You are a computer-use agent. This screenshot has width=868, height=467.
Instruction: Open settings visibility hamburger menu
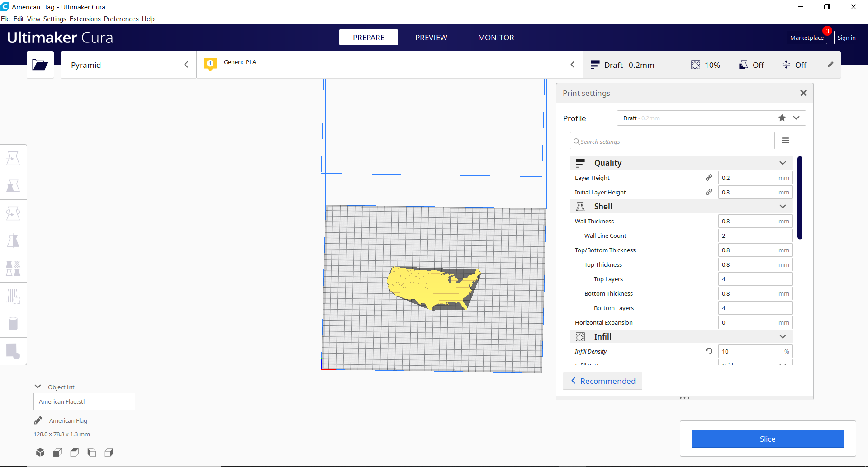785,141
